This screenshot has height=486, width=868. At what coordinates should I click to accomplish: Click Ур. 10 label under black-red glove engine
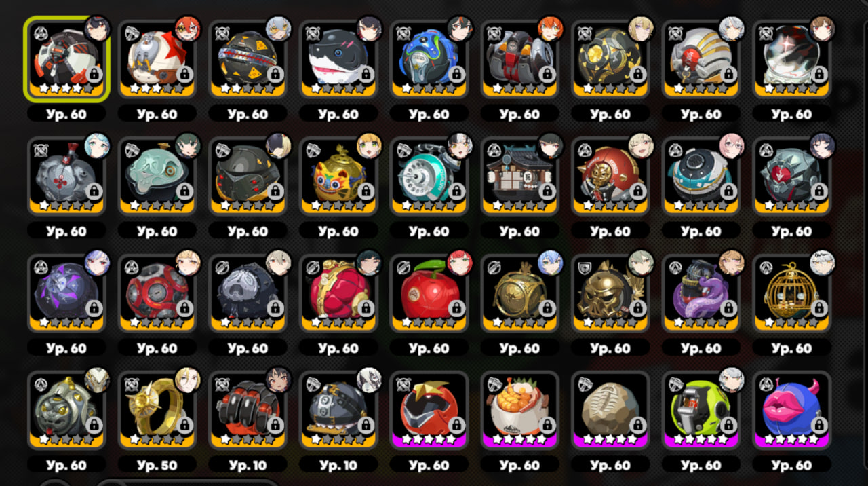pos(248,466)
